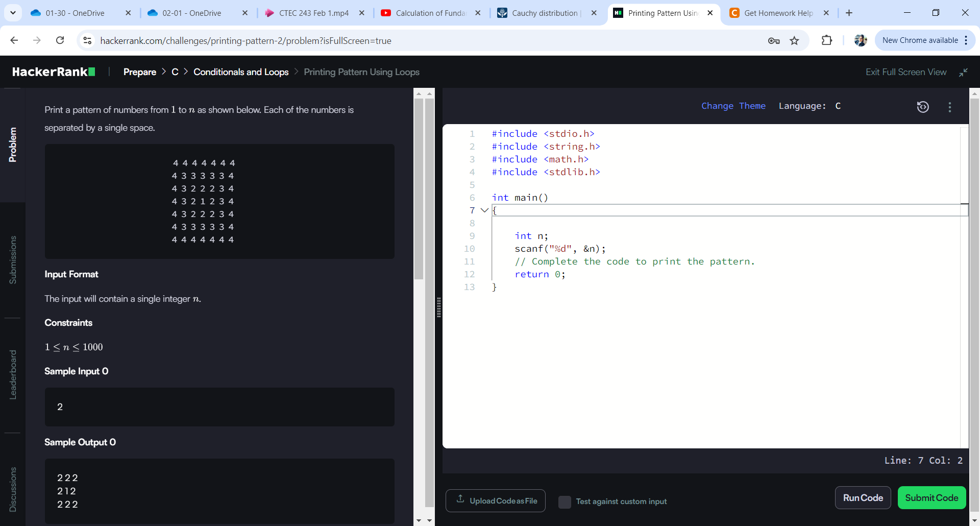
Task: Close the Get Homework Help tab
Action: (x=826, y=13)
